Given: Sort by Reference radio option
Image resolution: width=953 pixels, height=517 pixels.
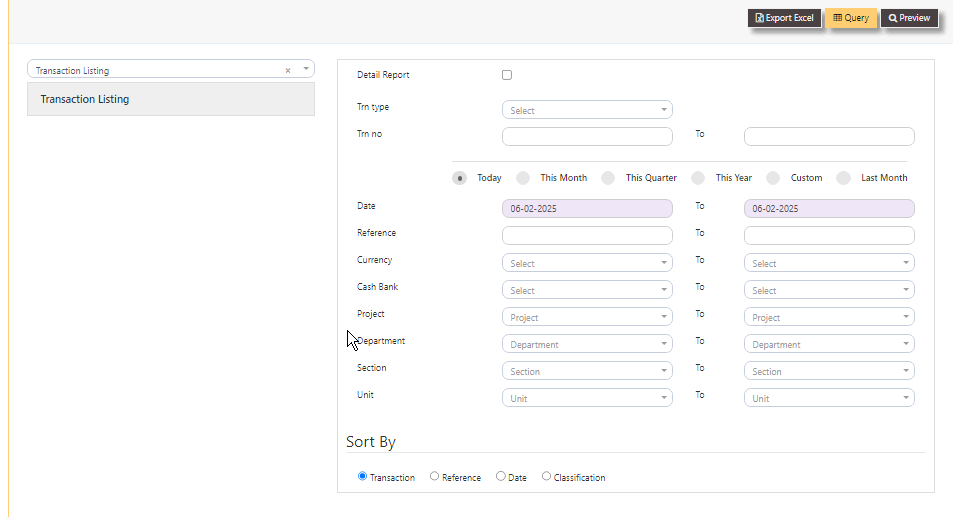Looking at the screenshot, I should point(435,477).
